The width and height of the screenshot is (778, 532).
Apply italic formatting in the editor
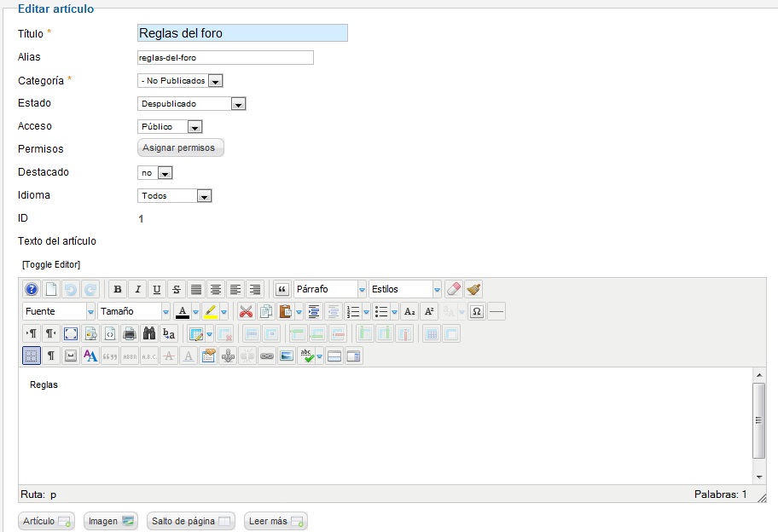click(137, 290)
